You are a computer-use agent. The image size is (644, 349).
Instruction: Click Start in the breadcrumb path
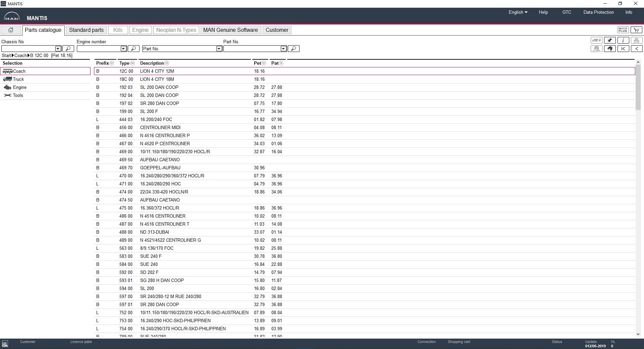pyautogui.click(x=6, y=56)
